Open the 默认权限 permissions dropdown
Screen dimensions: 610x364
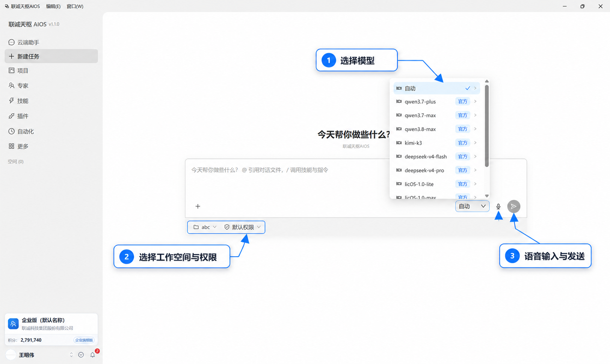tap(243, 227)
